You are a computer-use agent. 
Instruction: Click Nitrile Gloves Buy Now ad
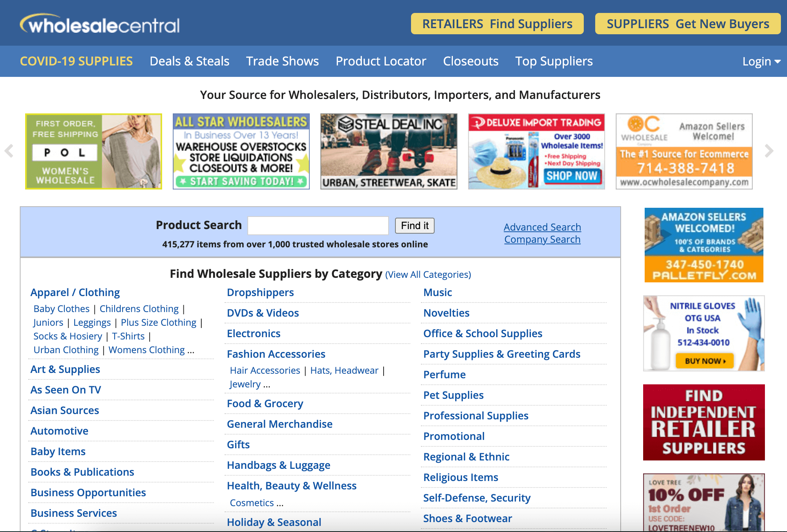pyautogui.click(x=704, y=333)
